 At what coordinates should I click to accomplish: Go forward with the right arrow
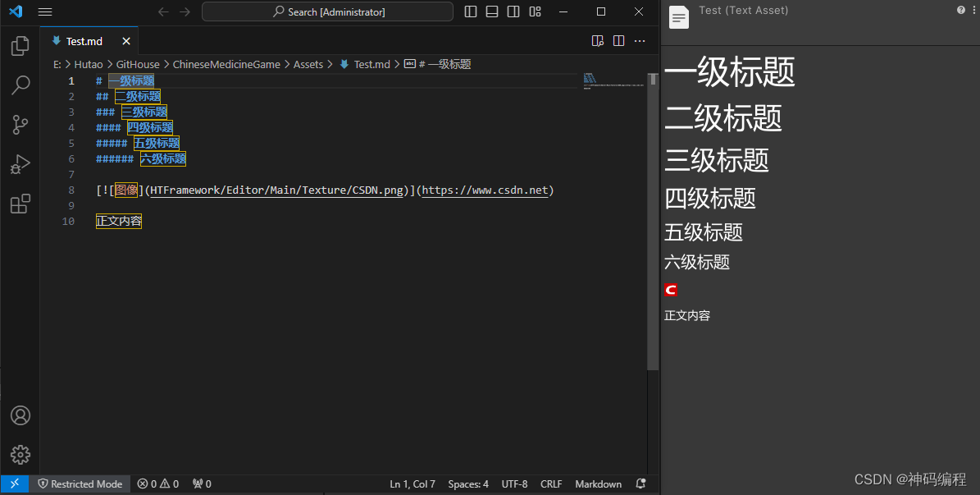point(185,11)
